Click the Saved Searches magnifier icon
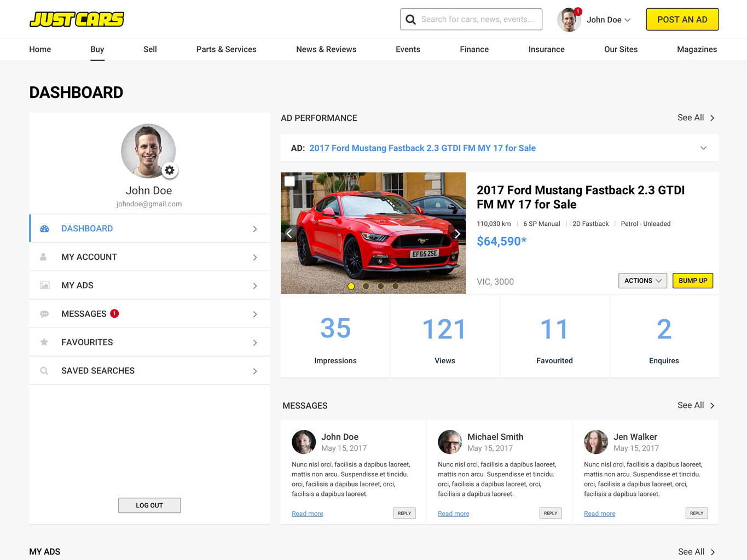The height and width of the screenshot is (560, 747). 44,371
